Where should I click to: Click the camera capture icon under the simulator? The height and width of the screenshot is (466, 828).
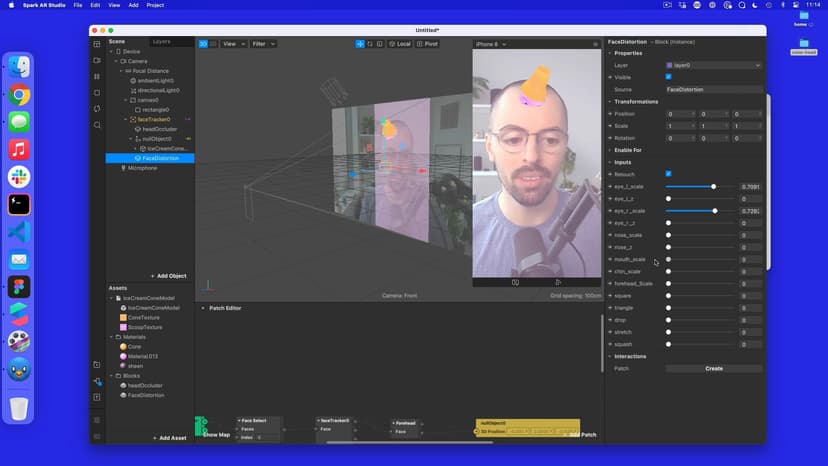click(x=515, y=283)
